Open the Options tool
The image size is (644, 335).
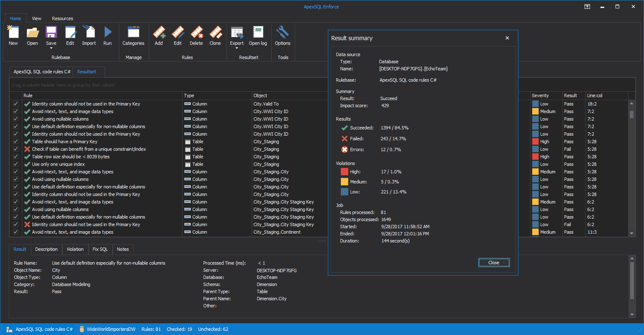[283, 32]
